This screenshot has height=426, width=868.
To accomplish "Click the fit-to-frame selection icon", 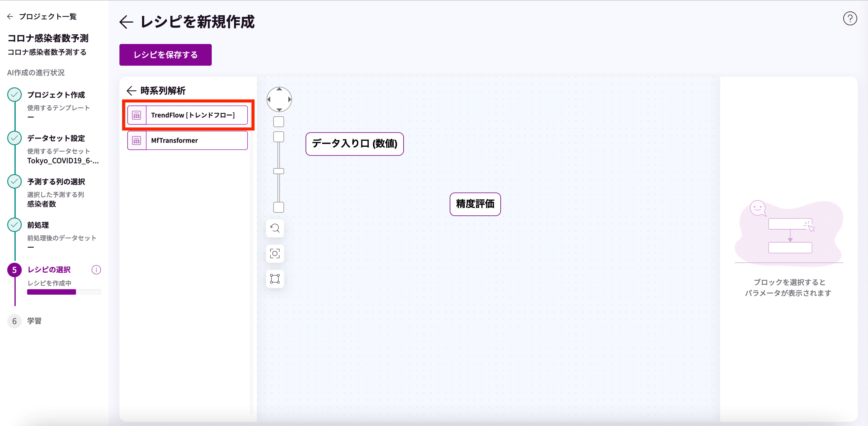I will point(275,279).
